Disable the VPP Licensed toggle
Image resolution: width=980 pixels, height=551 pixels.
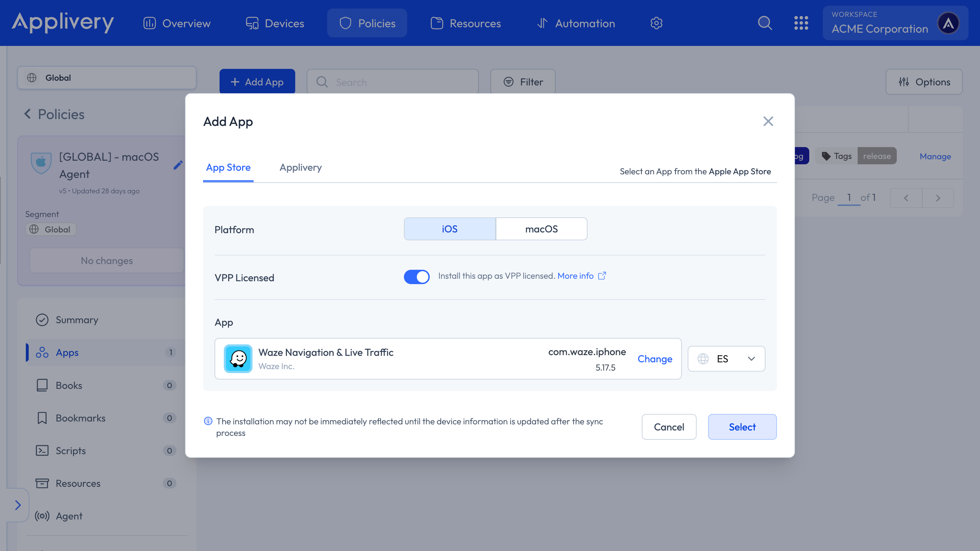pos(416,277)
